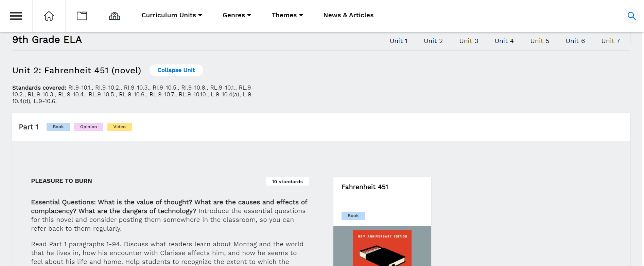This screenshot has width=644, height=266.
Task: Jump to Unit 1 tab
Action: coord(399,41)
